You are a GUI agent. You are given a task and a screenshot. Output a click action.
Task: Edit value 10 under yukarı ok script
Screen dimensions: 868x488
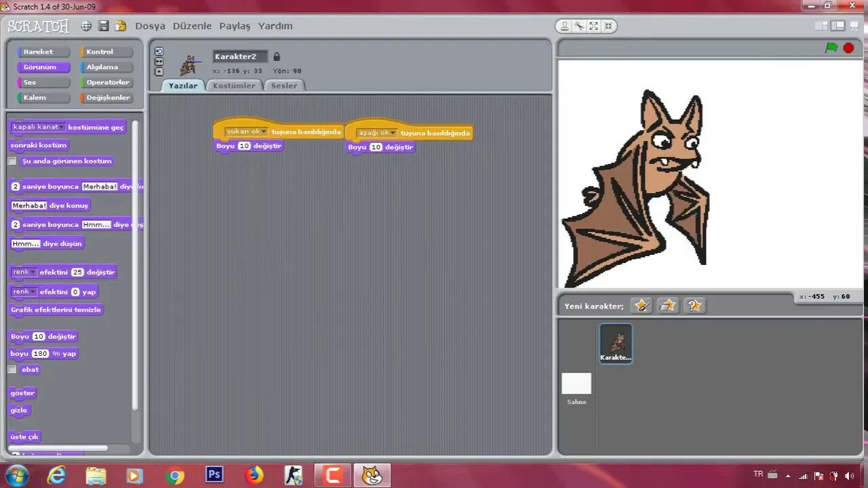click(244, 146)
